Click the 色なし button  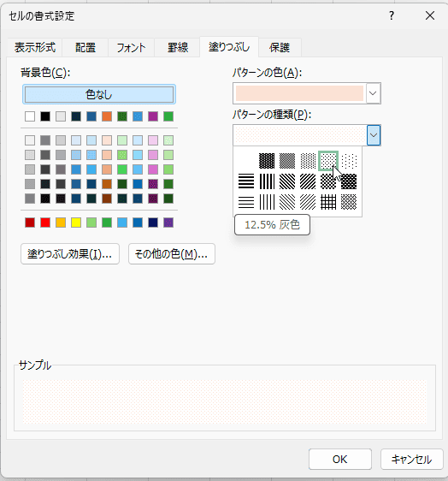tap(99, 94)
